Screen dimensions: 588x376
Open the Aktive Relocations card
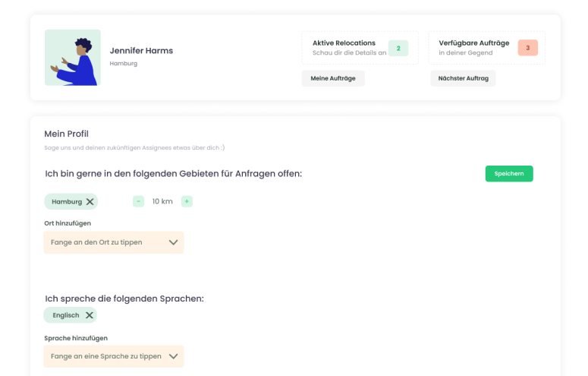(360, 48)
